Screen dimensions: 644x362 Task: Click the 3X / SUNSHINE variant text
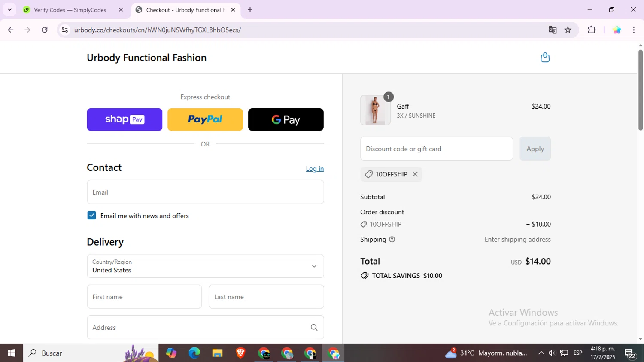click(x=416, y=116)
